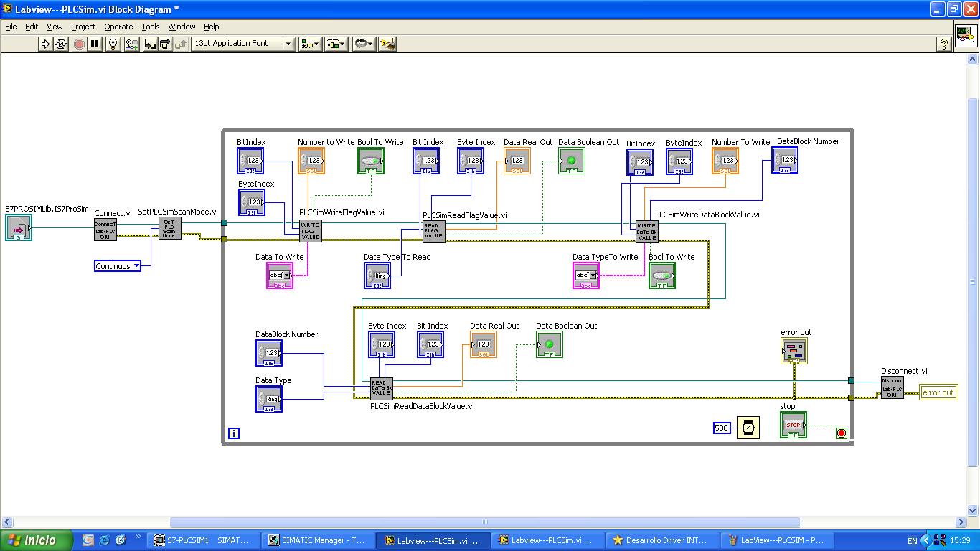
Task: Select the loop iteration terminal i
Action: pyautogui.click(x=234, y=433)
